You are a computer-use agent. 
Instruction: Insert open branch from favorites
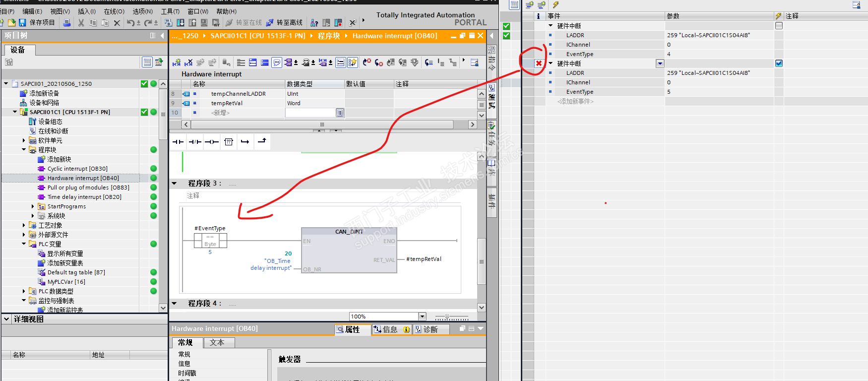(246, 142)
